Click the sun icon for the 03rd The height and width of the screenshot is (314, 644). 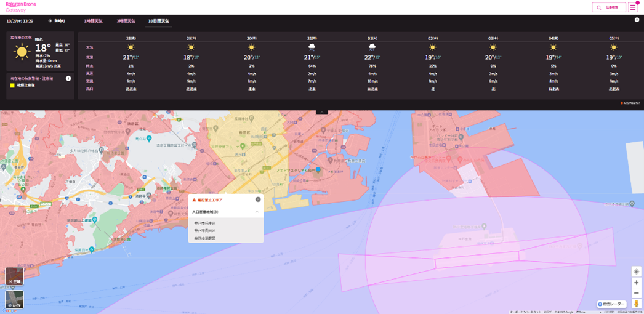coord(493,47)
